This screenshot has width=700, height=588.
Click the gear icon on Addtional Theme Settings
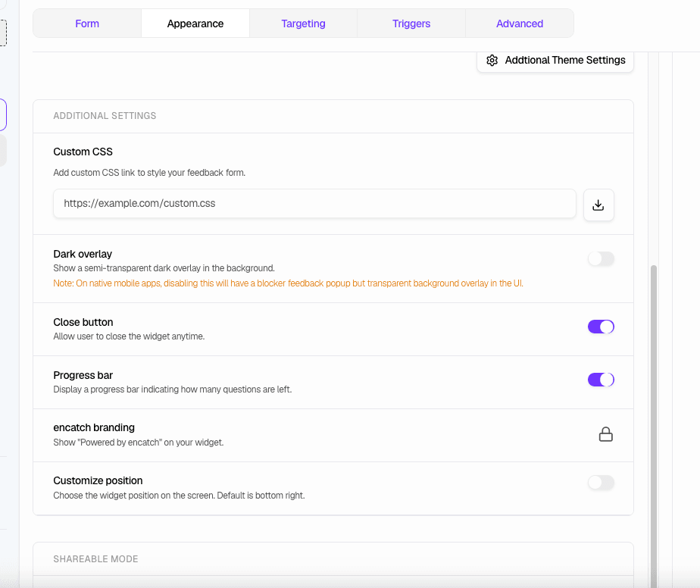click(x=493, y=60)
